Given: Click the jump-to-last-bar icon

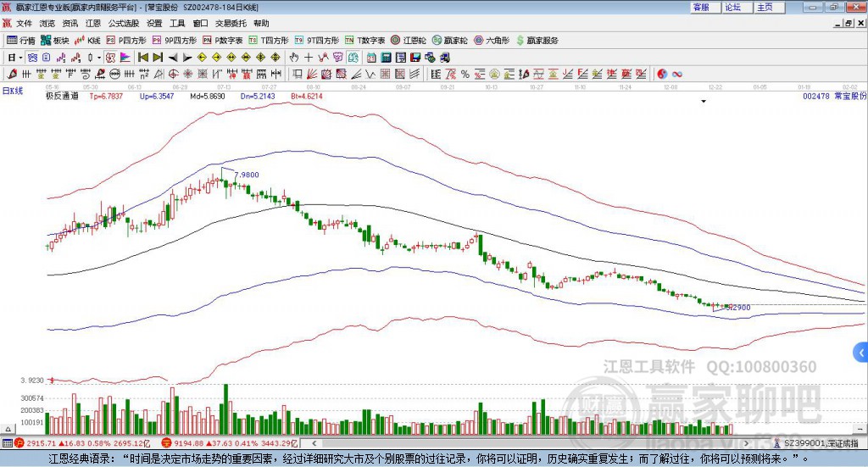Looking at the screenshot, I should pos(158,58).
